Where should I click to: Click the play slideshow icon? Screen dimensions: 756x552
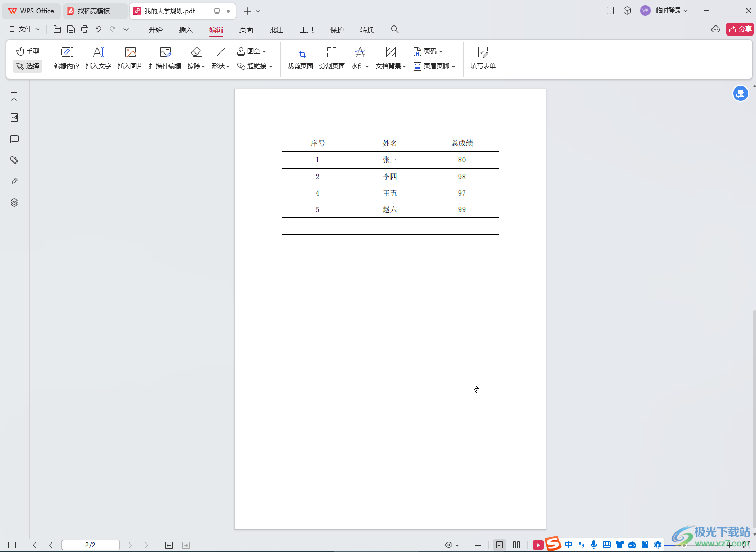click(538, 545)
